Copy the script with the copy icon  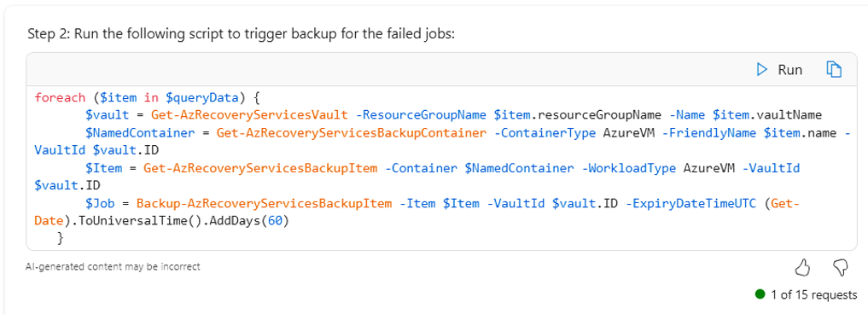[834, 69]
